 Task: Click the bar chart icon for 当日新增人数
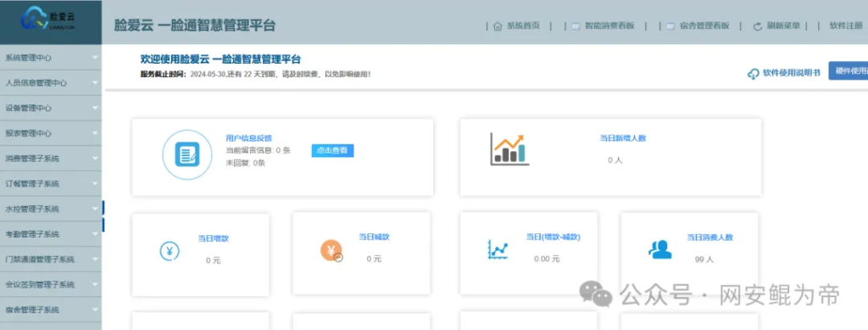(509, 149)
